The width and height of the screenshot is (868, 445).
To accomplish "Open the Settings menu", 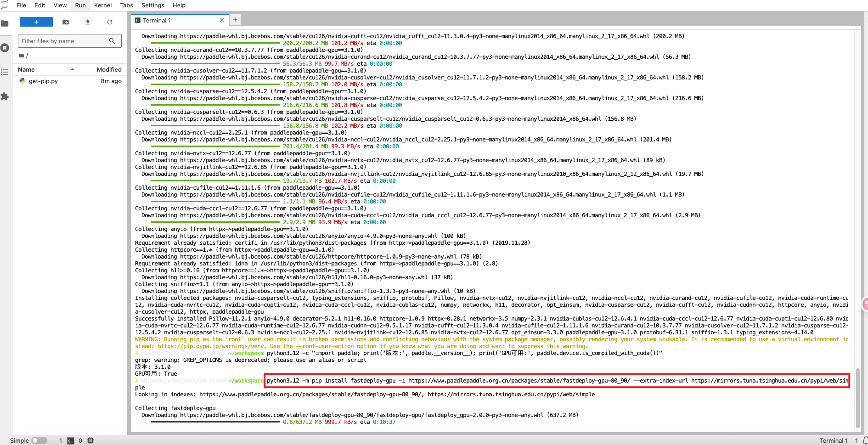I will tap(153, 5).
